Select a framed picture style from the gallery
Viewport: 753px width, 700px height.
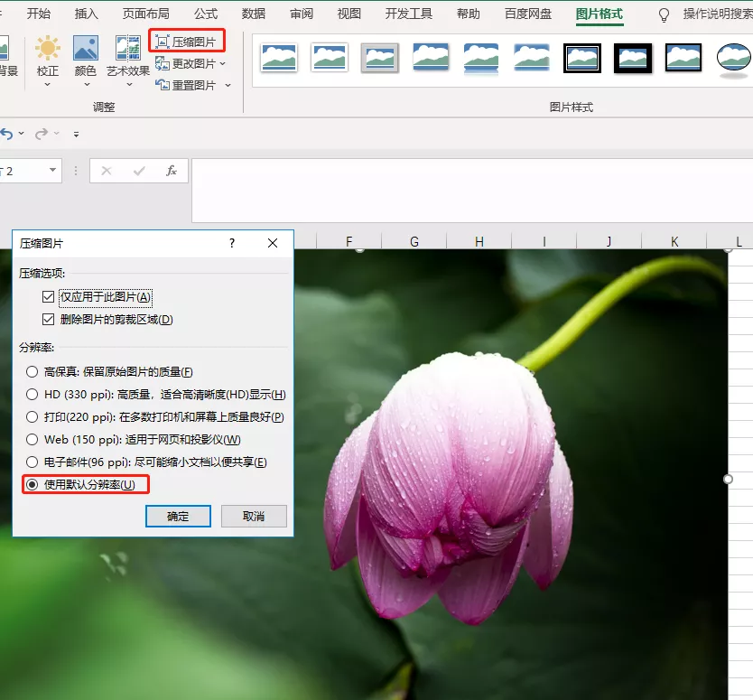[582, 57]
